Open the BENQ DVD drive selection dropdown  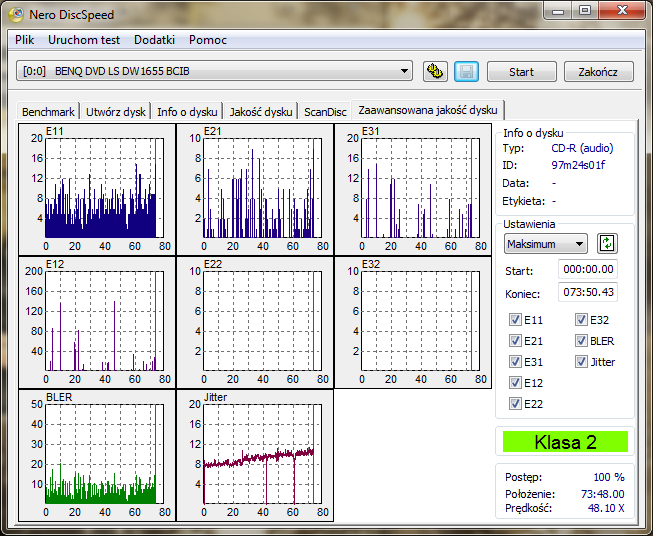[214, 71]
